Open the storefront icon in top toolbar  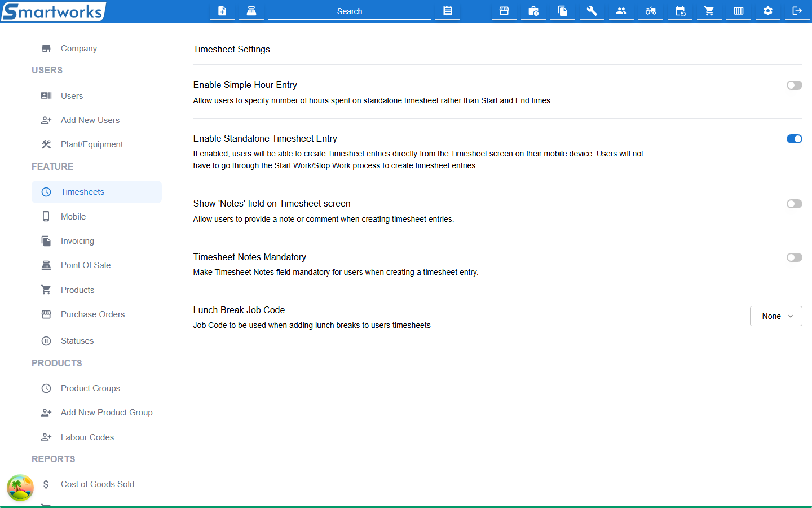504,11
